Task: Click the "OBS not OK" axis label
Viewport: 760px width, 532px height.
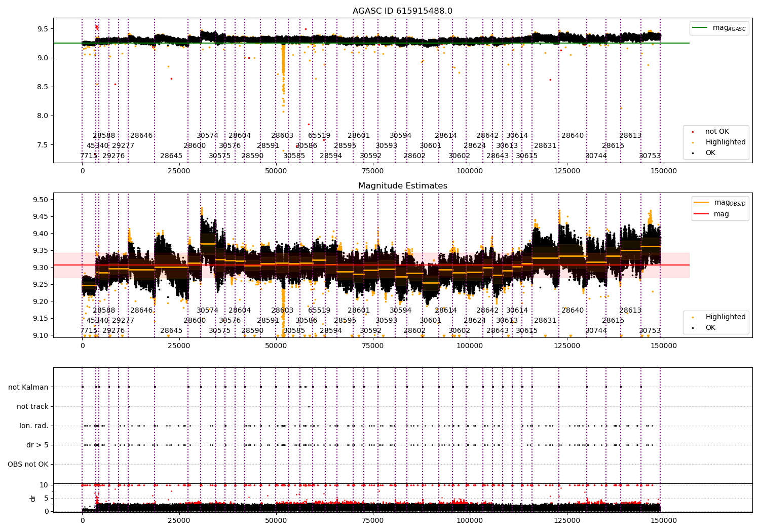Action: coord(28,465)
